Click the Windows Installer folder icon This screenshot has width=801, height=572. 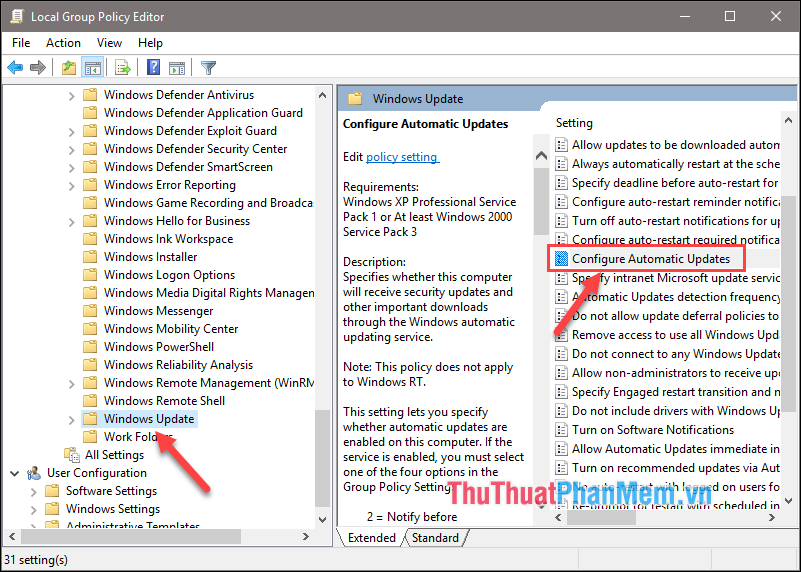coord(90,256)
